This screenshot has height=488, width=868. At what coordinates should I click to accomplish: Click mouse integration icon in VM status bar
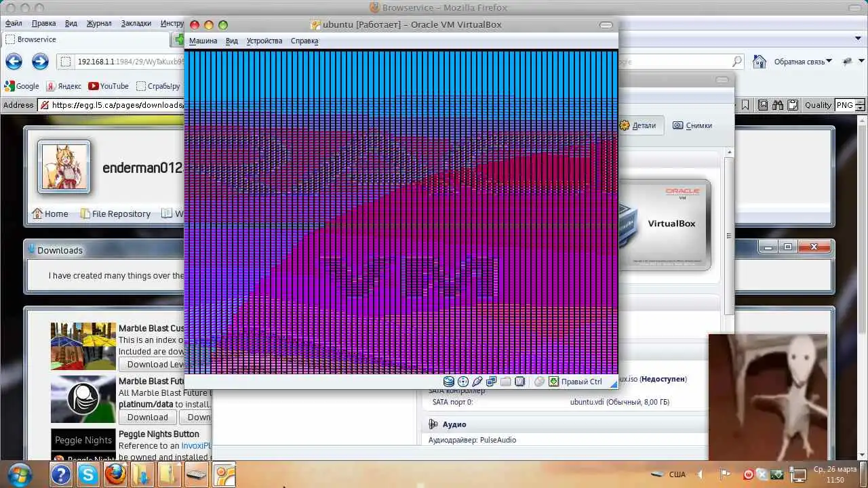tap(540, 382)
